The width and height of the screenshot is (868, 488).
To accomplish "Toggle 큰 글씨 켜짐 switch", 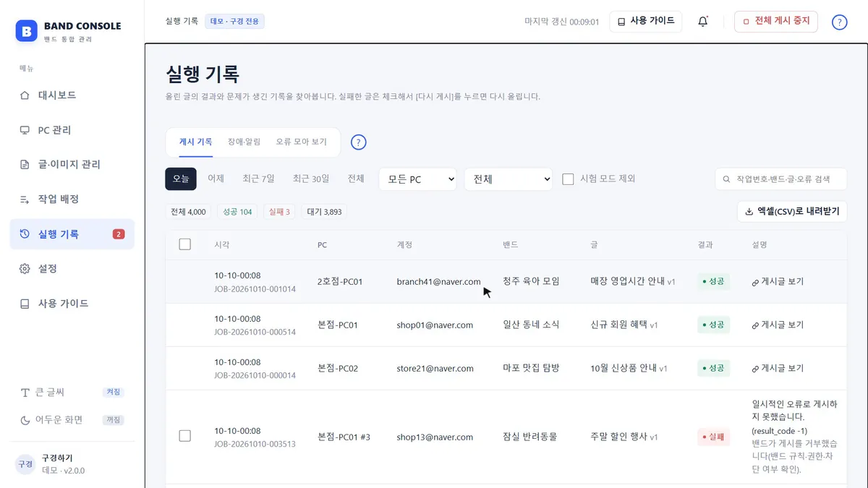I will (x=114, y=393).
